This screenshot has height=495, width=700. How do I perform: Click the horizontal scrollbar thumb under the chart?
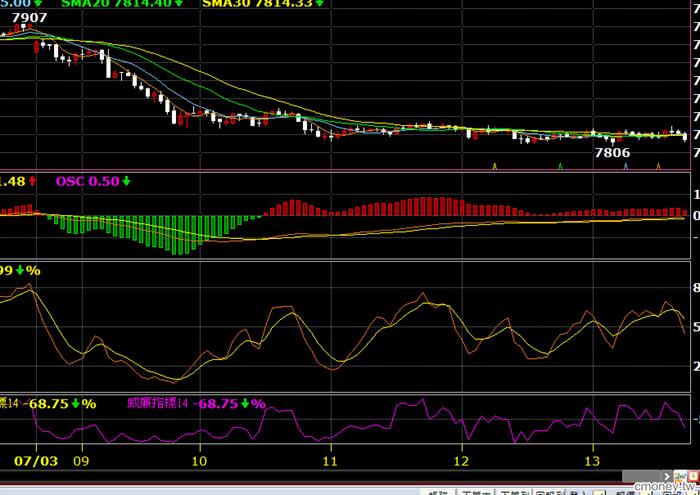(642, 477)
